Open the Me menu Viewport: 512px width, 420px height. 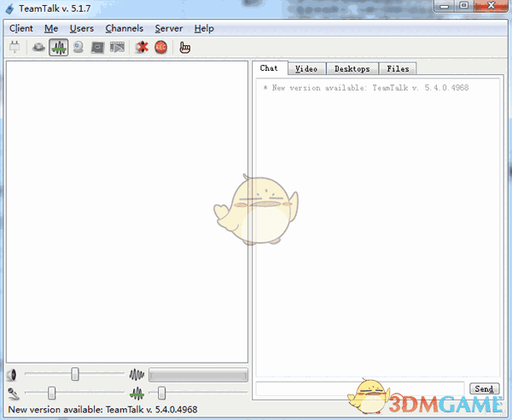(51, 28)
